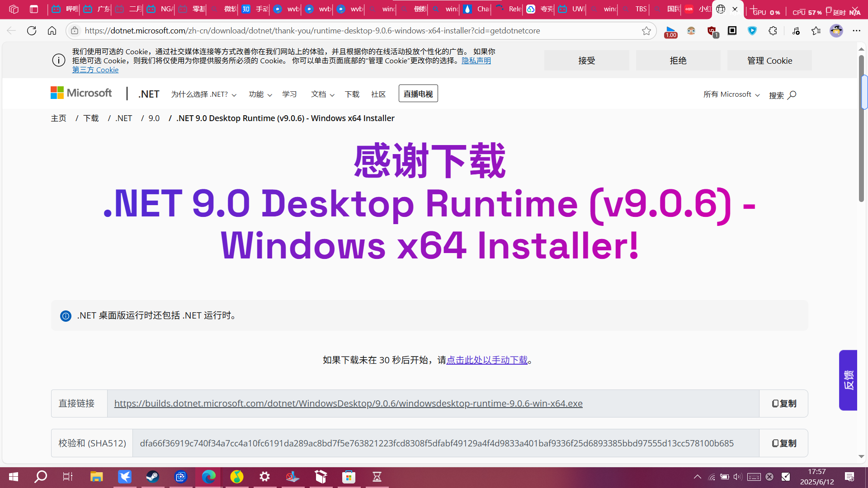Screen dimensions: 868x488
Task: Click the browser refresh icon
Action: point(32,31)
